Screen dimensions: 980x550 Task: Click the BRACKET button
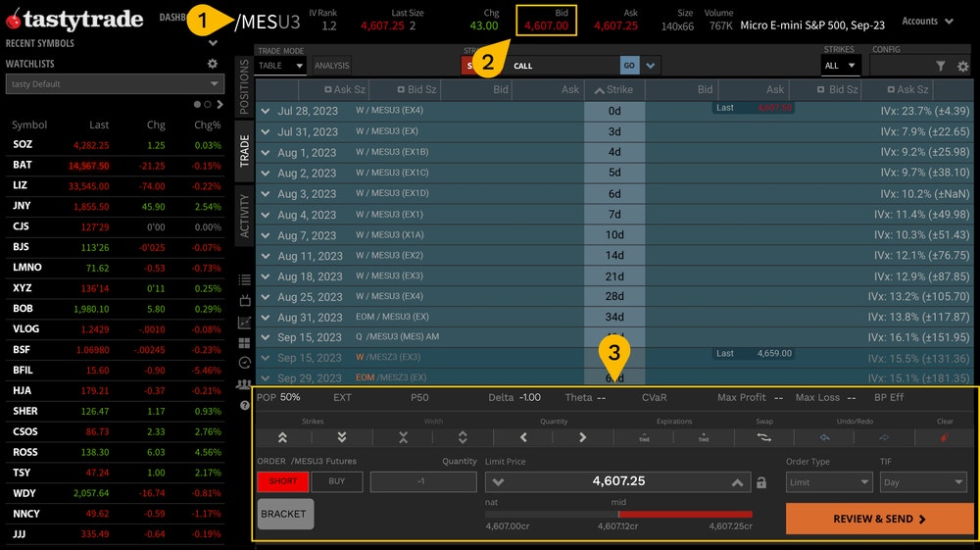285,514
